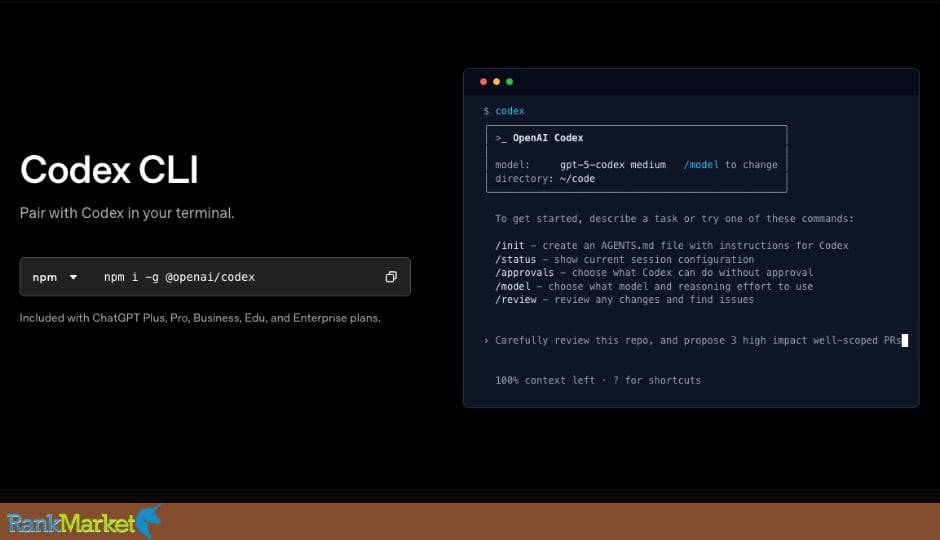
Task: Click the '/init' command line
Action: pyautogui.click(x=671, y=246)
